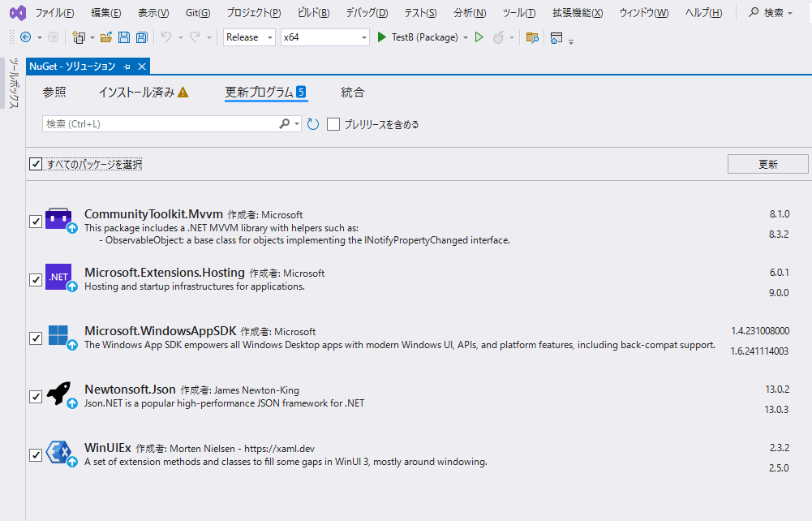
Task: Click the Microsoft.Extensions.Hosting .NET icon
Action: (58, 277)
